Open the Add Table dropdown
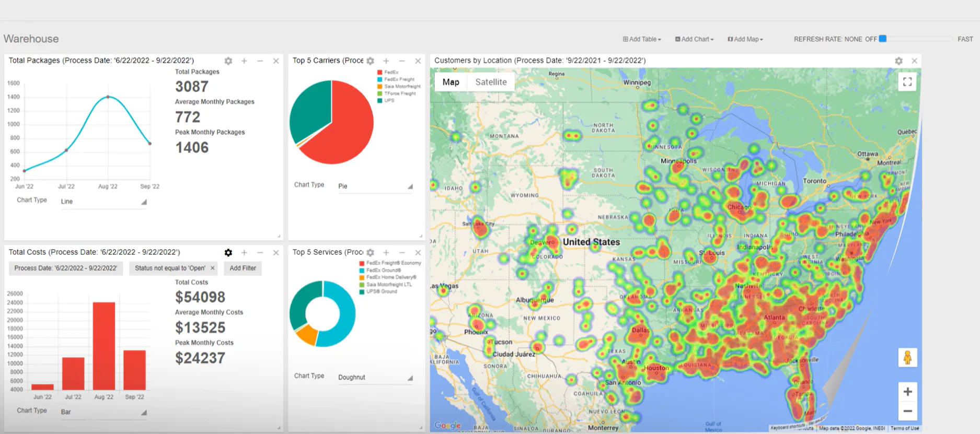The width and height of the screenshot is (980, 434). coord(642,39)
